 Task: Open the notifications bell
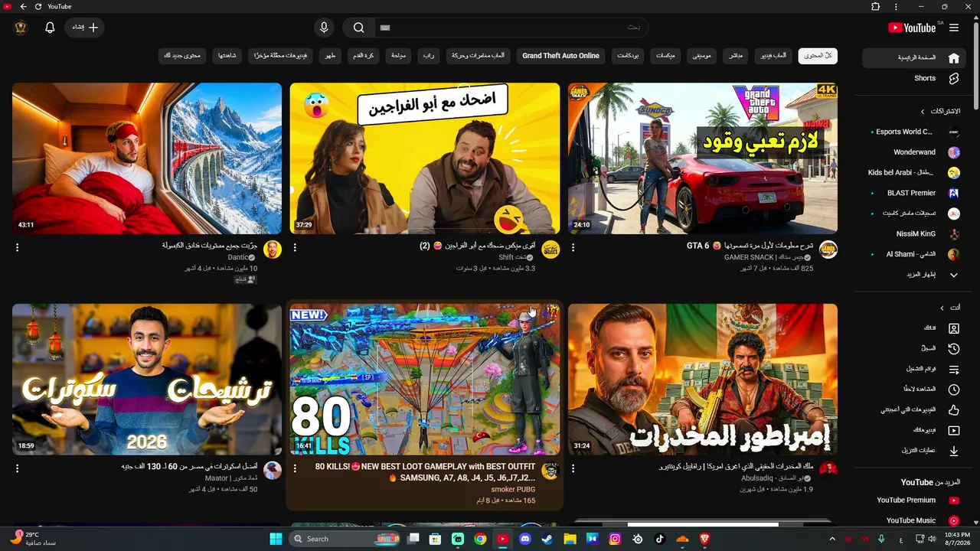[50, 28]
